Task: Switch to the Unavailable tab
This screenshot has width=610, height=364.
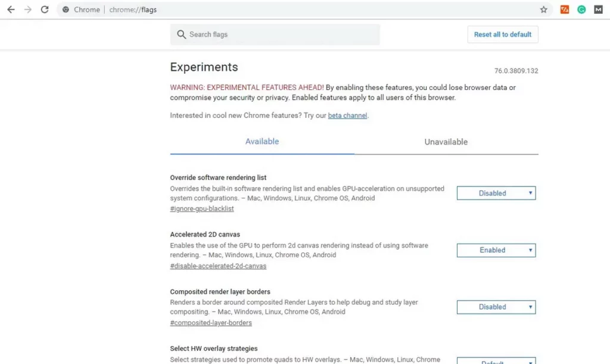Action: point(446,142)
